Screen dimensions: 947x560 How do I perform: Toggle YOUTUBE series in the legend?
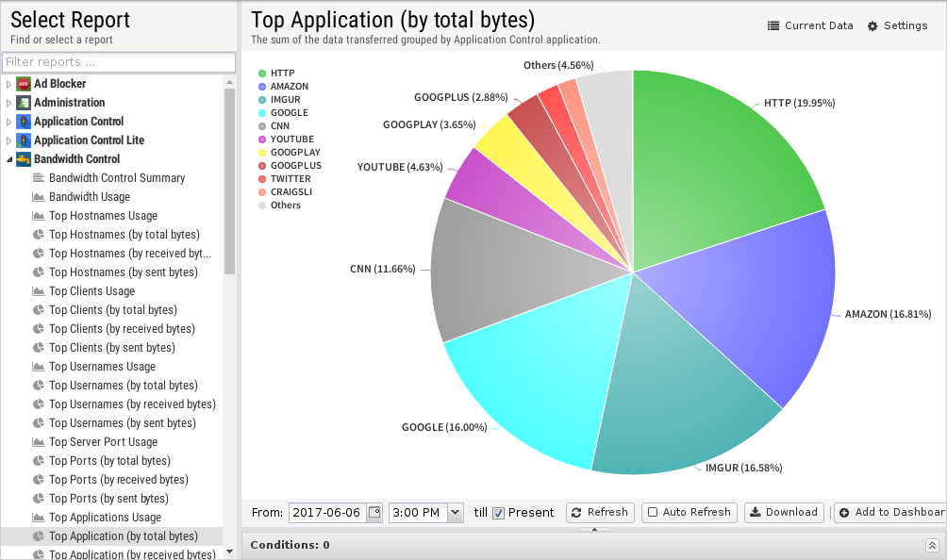point(287,140)
